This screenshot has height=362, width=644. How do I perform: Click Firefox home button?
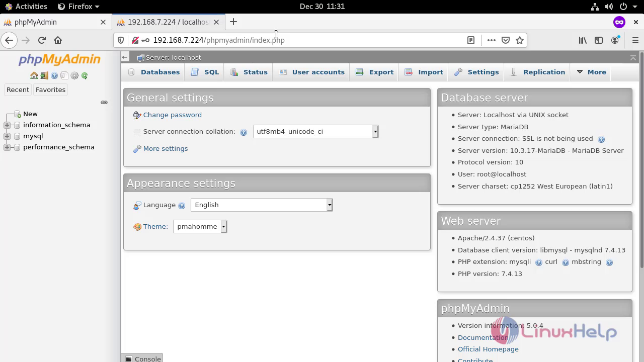58,40
